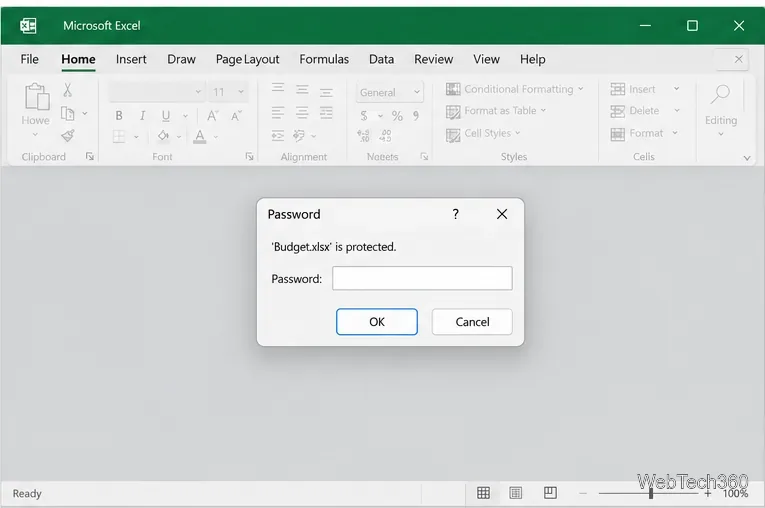Click the Password input field

pos(422,278)
